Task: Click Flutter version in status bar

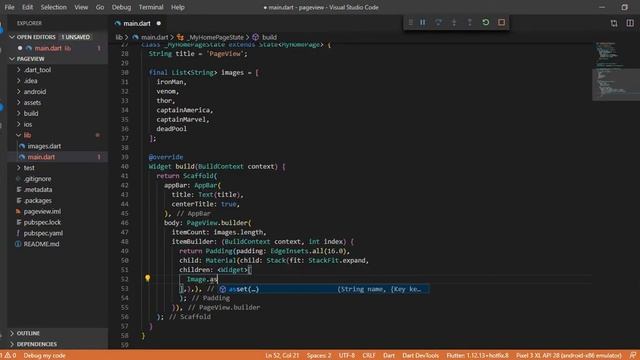Action: (478, 356)
